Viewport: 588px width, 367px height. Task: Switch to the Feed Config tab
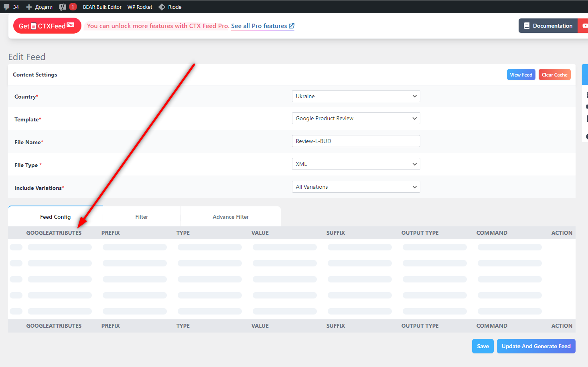(55, 217)
